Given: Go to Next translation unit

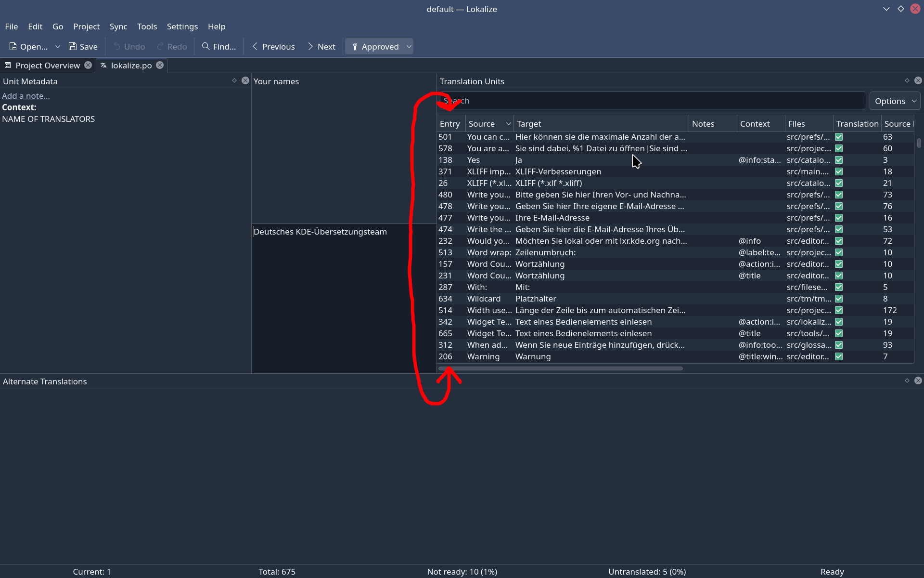Looking at the screenshot, I should 321,47.
